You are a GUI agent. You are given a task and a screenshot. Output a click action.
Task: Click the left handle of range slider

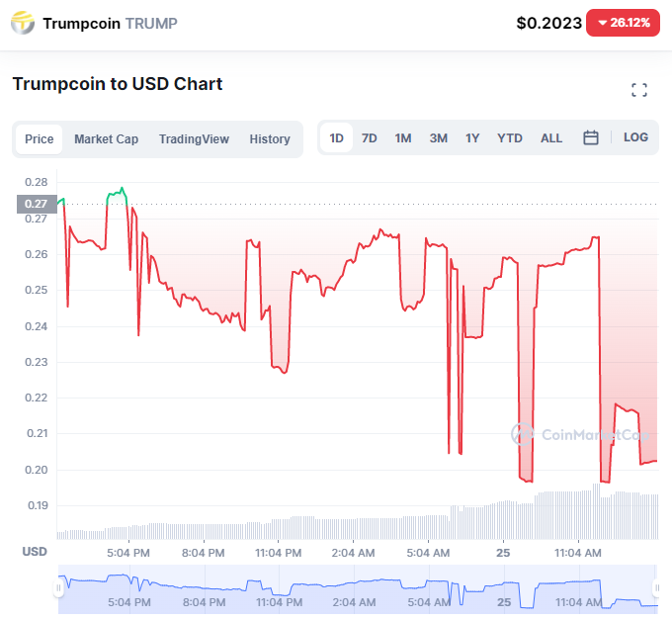coord(58,588)
